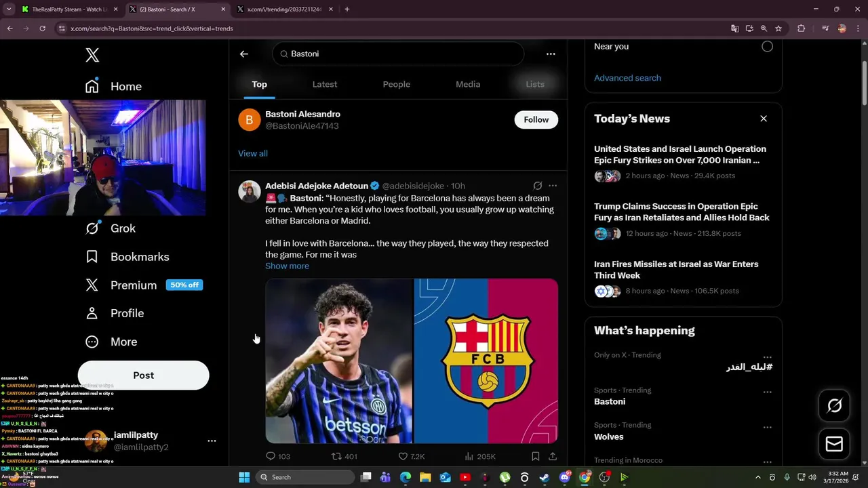Open the search options three-dot menu
This screenshot has height=488, width=868.
tap(551, 54)
